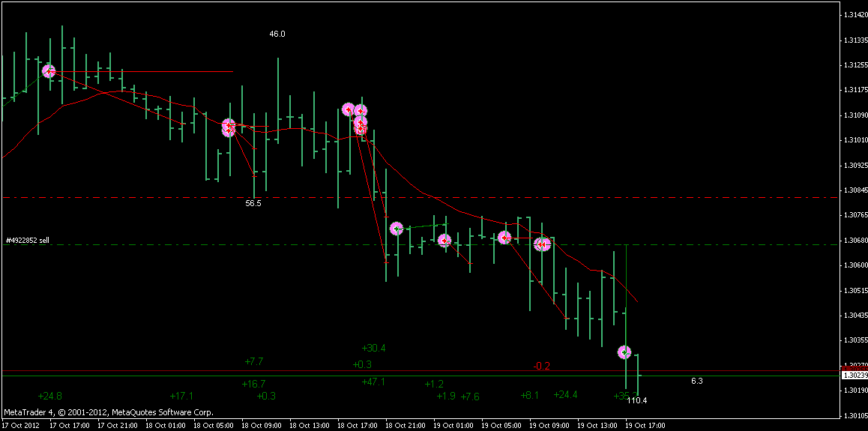This screenshot has height=431, width=868.
Task: Click the 17 Oct 21:00 time label
Action: (116, 426)
